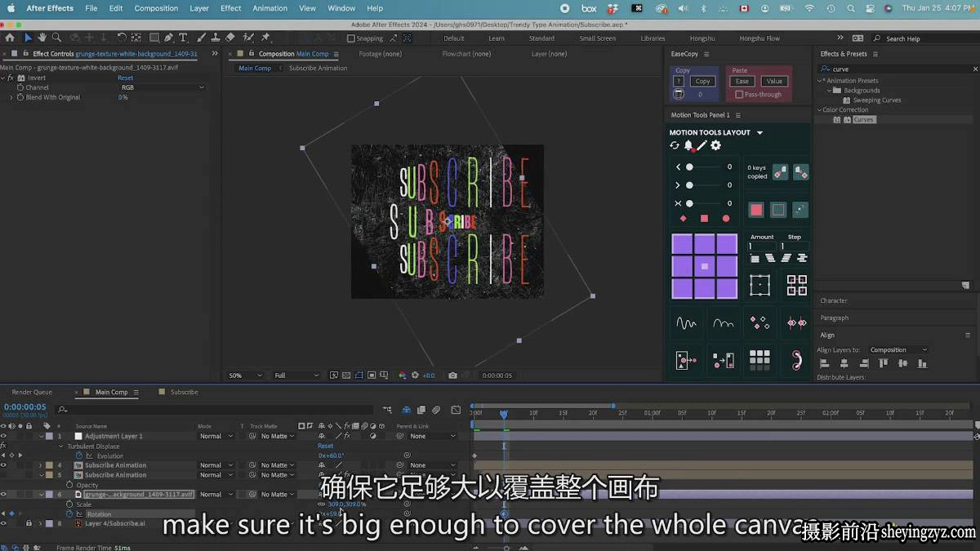The height and width of the screenshot is (551, 980).
Task: Open the Composition menu
Action: (156, 8)
